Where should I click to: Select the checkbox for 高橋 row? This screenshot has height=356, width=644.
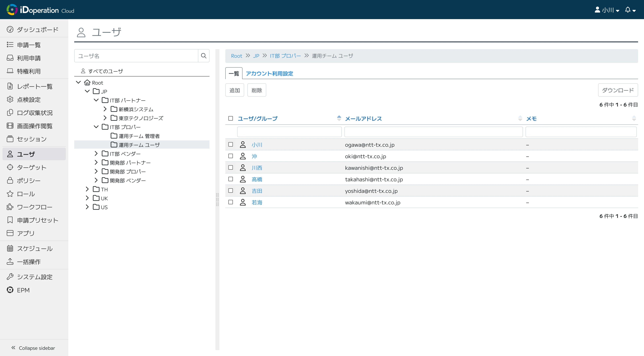pyautogui.click(x=230, y=179)
